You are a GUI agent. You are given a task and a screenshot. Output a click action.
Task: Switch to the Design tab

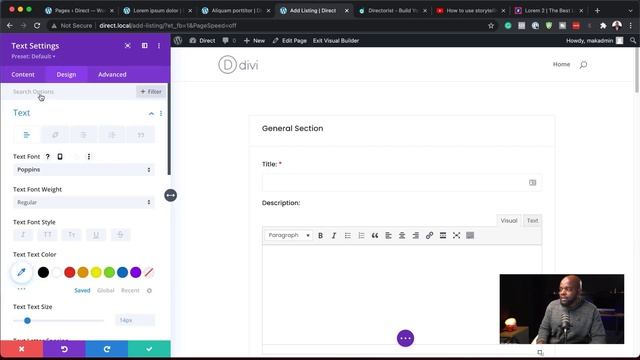coord(67,75)
